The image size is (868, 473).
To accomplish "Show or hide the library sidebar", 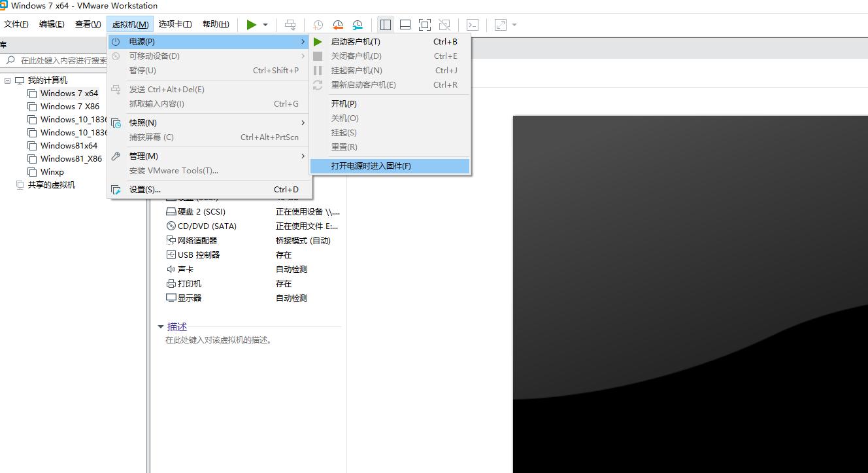I will point(385,24).
